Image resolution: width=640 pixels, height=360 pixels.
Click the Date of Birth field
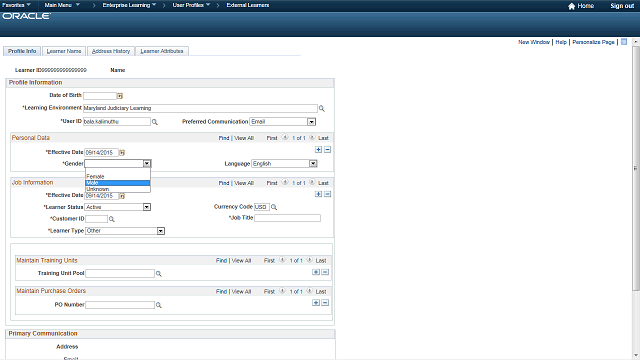pos(100,96)
